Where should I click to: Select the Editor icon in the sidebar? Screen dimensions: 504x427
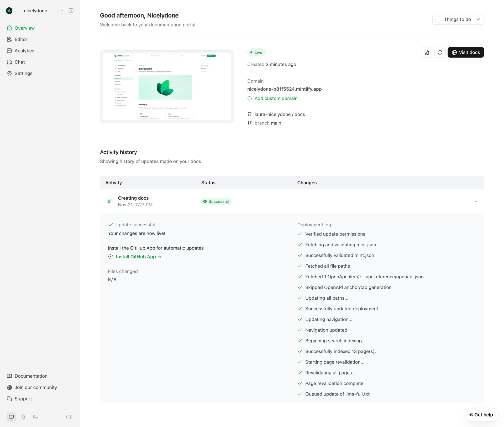[x=9, y=39]
